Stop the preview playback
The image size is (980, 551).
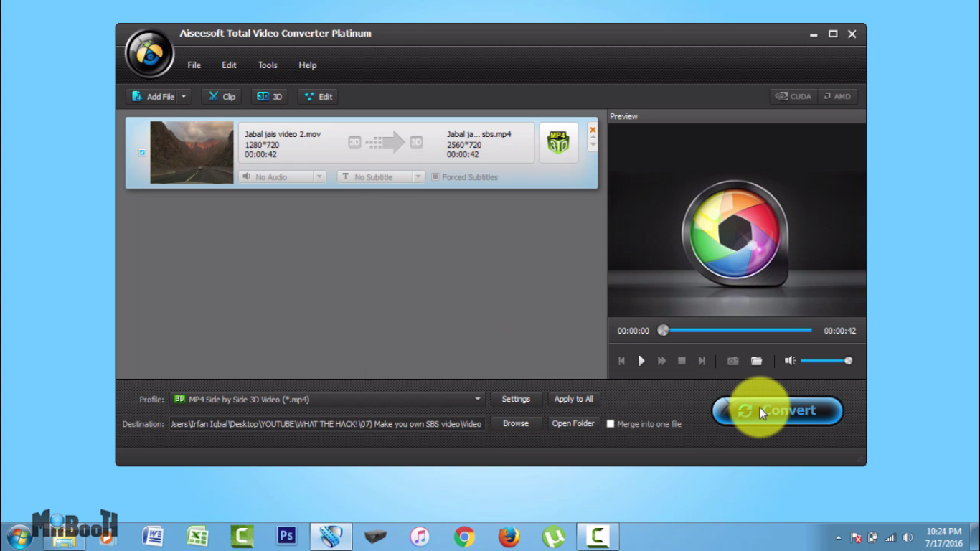point(682,361)
